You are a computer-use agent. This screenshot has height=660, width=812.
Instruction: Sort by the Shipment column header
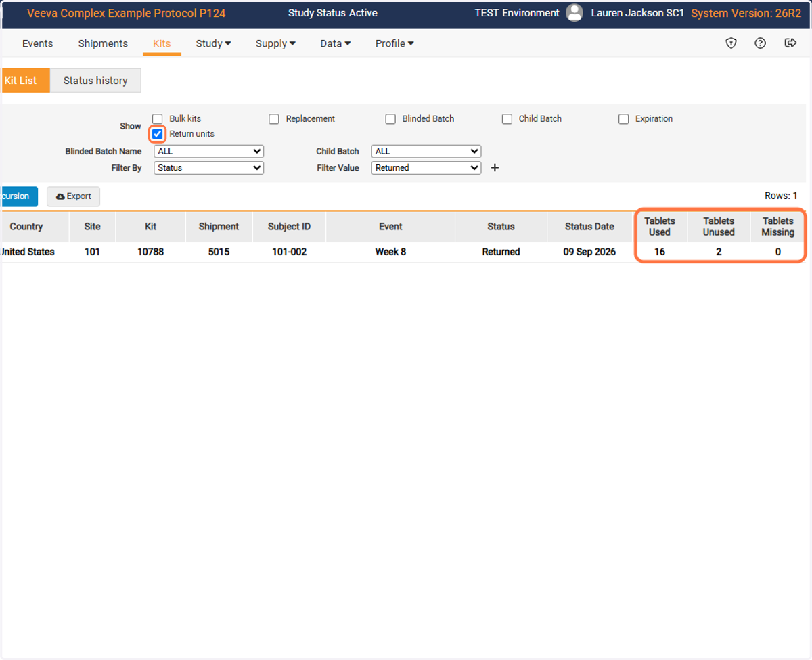(219, 227)
